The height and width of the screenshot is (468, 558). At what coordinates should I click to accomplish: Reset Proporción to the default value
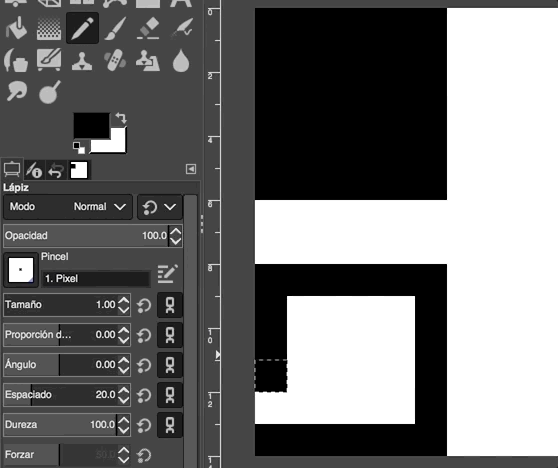point(144,335)
